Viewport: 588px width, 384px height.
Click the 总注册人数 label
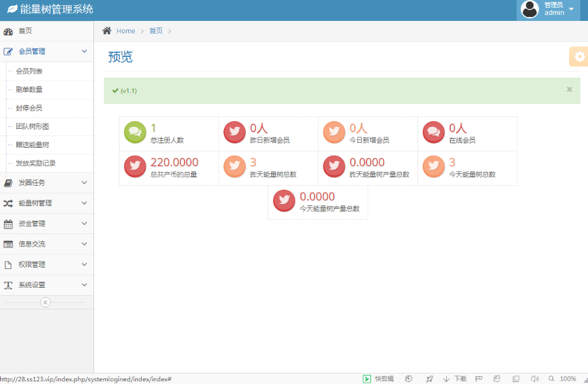(167, 140)
